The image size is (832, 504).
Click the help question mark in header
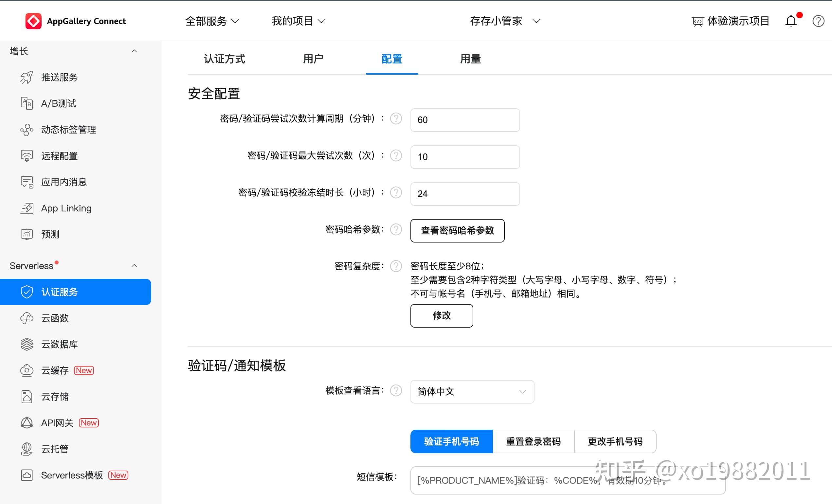pyautogui.click(x=818, y=21)
